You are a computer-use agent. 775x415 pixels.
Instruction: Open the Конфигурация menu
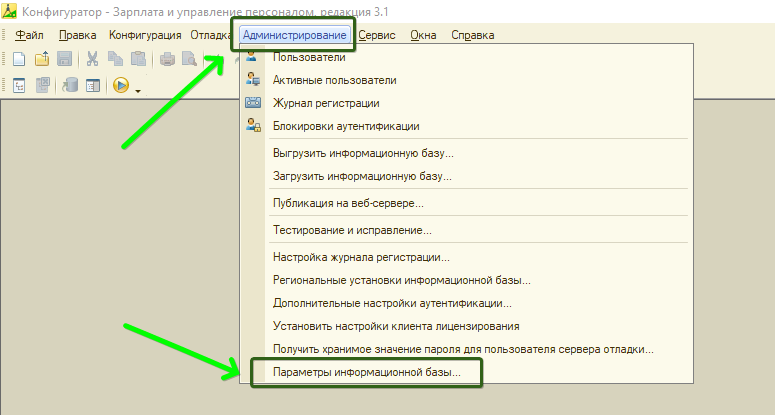[x=145, y=35]
